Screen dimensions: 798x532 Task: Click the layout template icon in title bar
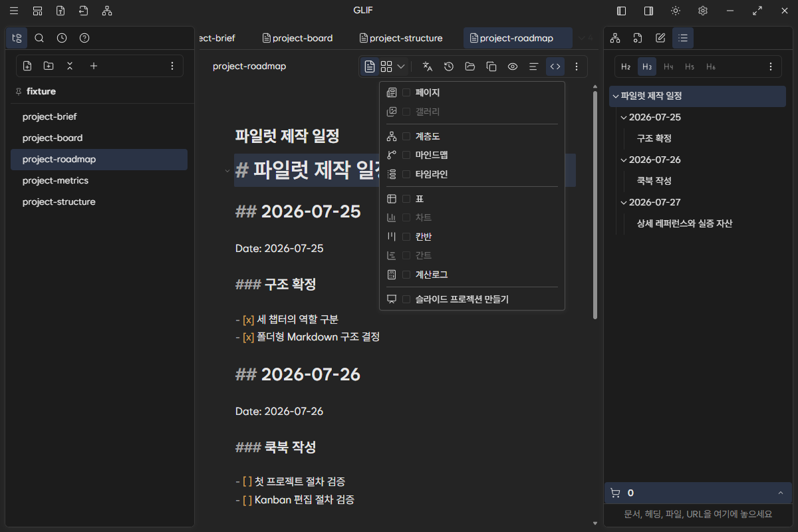pos(37,11)
